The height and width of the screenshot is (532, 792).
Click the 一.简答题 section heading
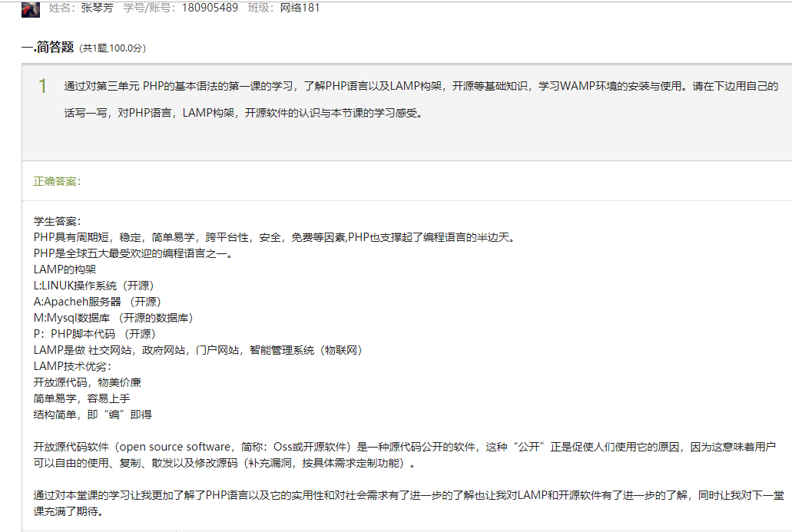(48, 47)
